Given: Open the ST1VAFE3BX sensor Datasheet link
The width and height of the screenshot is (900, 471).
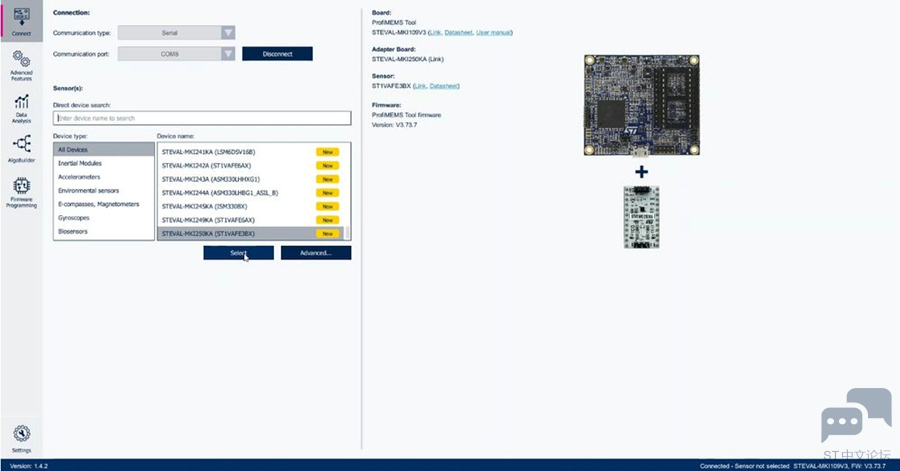Looking at the screenshot, I should click(444, 86).
